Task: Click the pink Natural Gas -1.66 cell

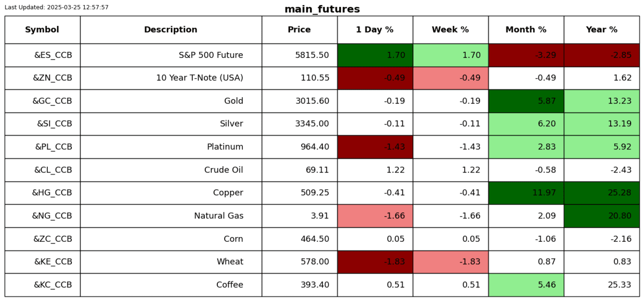Action: pos(375,216)
